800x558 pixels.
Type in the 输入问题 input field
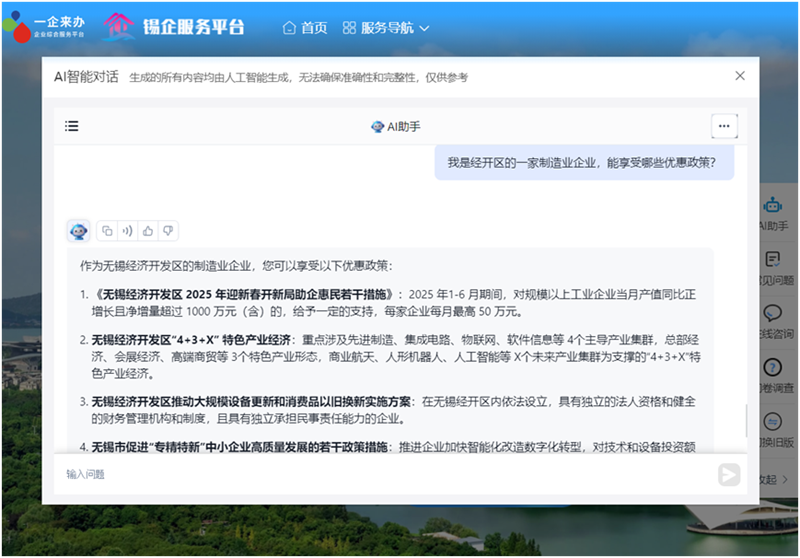pos(380,474)
